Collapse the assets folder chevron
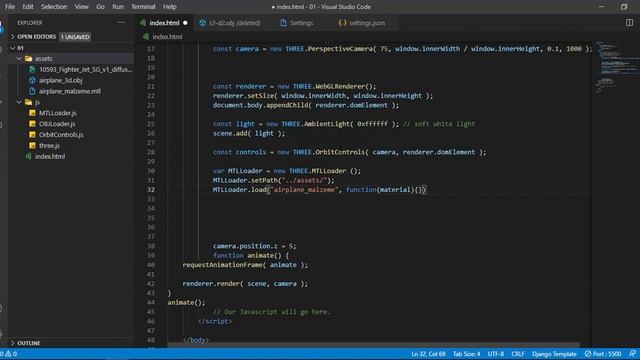The height and width of the screenshot is (360, 640). coord(19,58)
